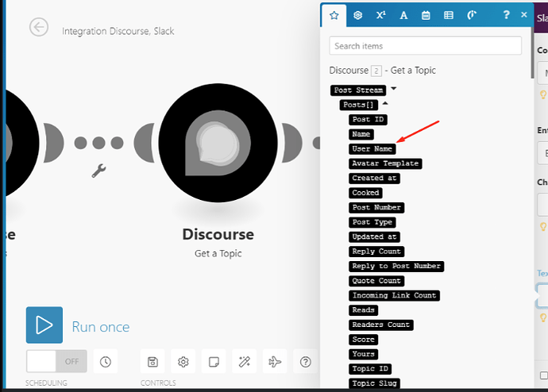548x392 pixels.
Task: Insert the Readers Count variable
Action: (381, 325)
